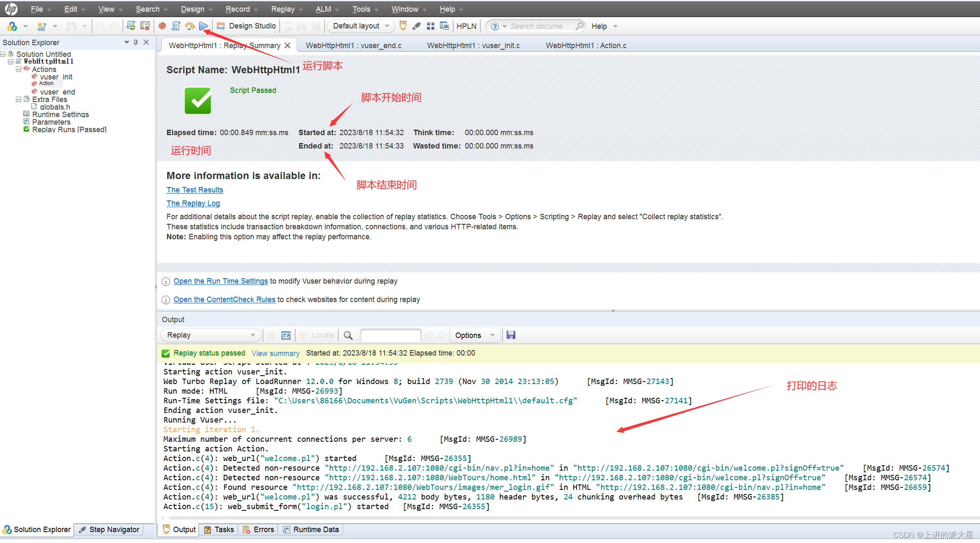The image size is (980, 543).
Task: Click the magnifier search icon in Output
Action: [x=348, y=335]
